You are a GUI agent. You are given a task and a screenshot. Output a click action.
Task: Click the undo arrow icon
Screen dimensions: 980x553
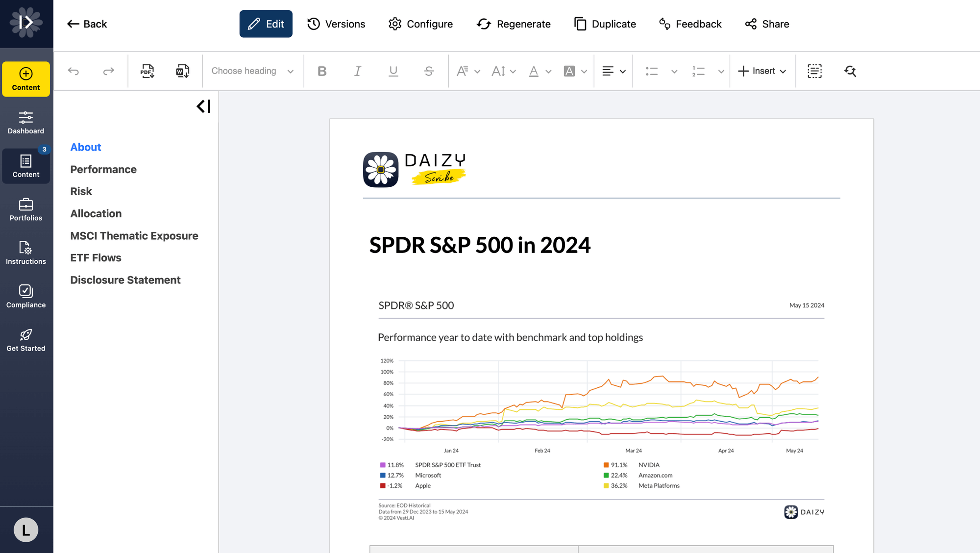click(73, 71)
